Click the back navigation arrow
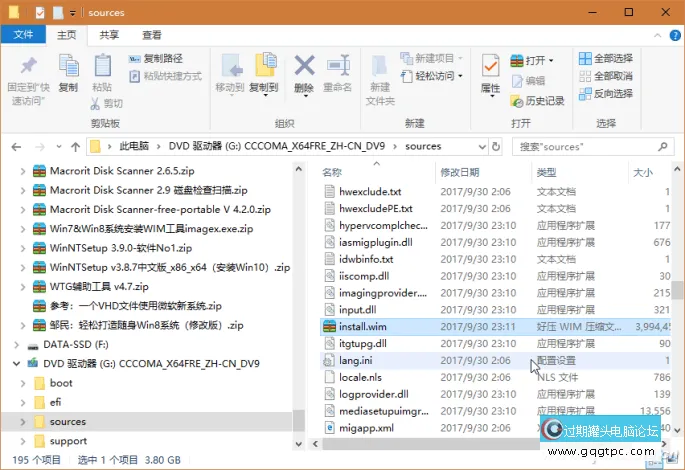 [x=16, y=147]
